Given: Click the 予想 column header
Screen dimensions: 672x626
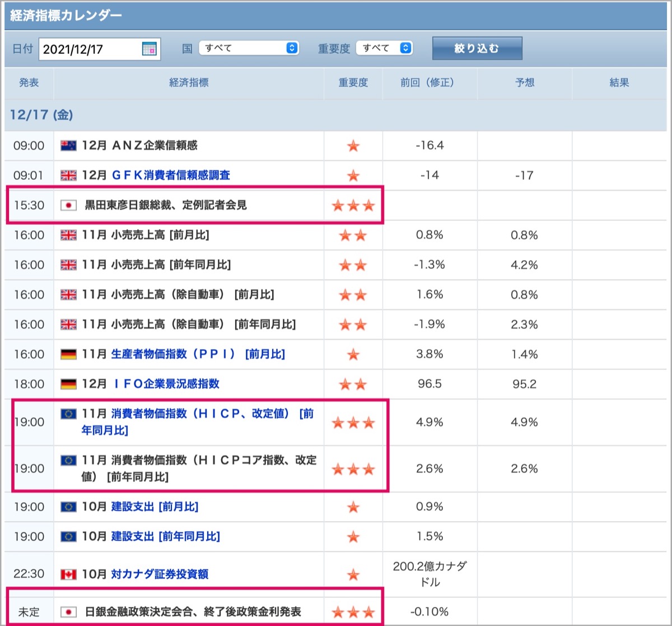Looking at the screenshot, I should pyautogui.click(x=525, y=83).
